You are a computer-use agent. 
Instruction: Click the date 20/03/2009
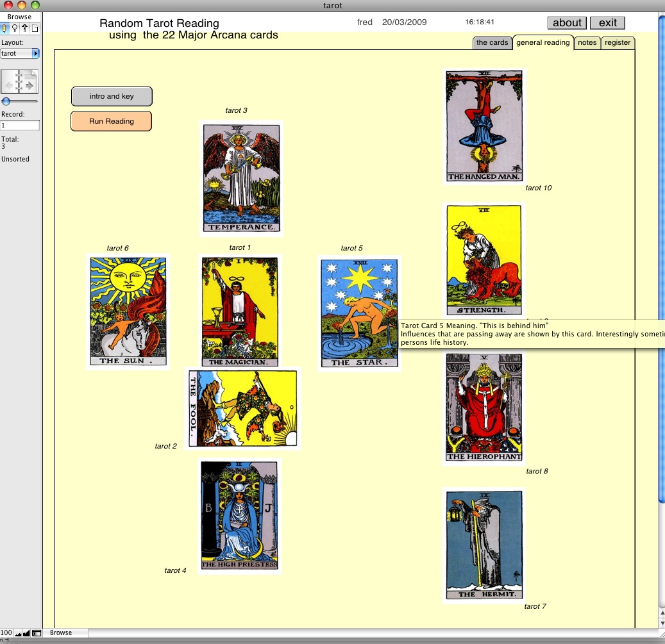404,22
